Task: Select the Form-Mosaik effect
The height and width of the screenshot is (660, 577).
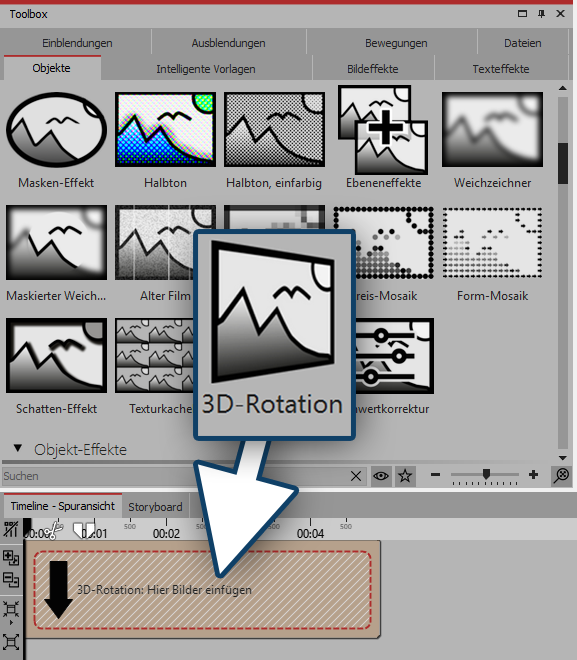Action: point(492,242)
